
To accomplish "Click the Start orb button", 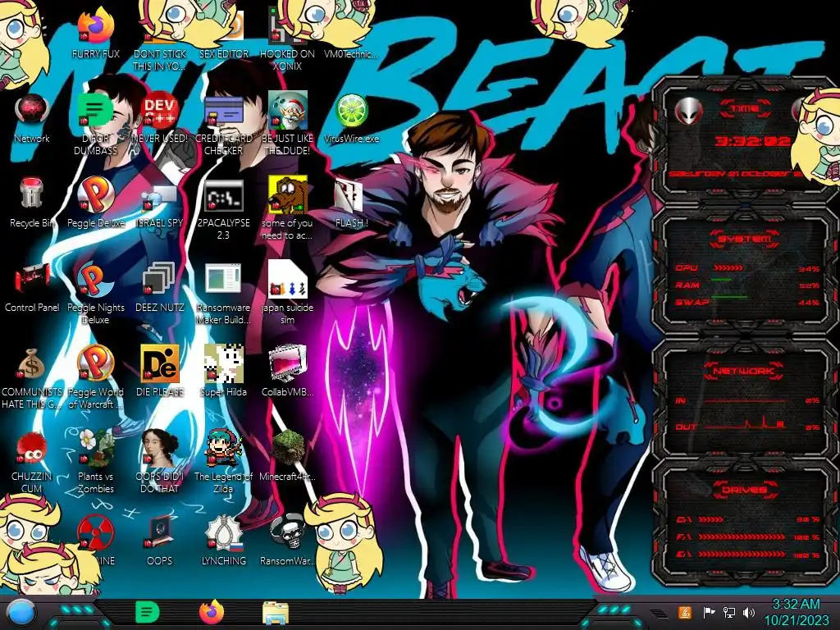I will [x=21, y=612].
